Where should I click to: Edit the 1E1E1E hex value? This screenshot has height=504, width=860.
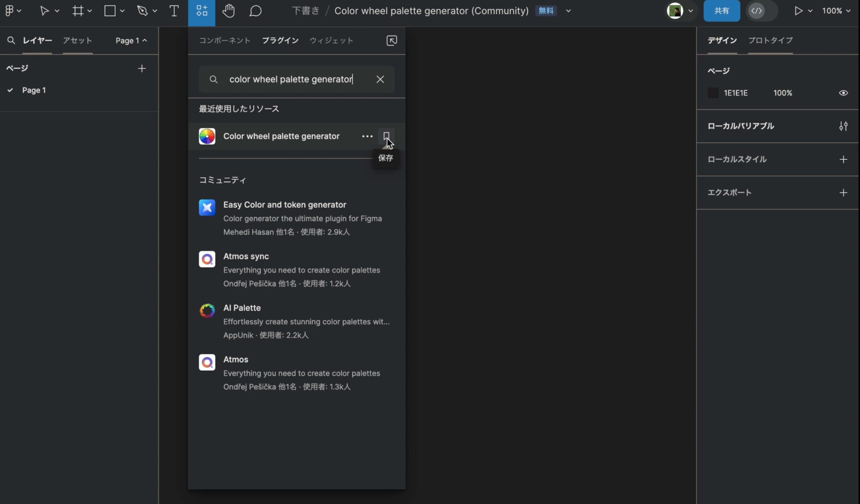point(736,93)
